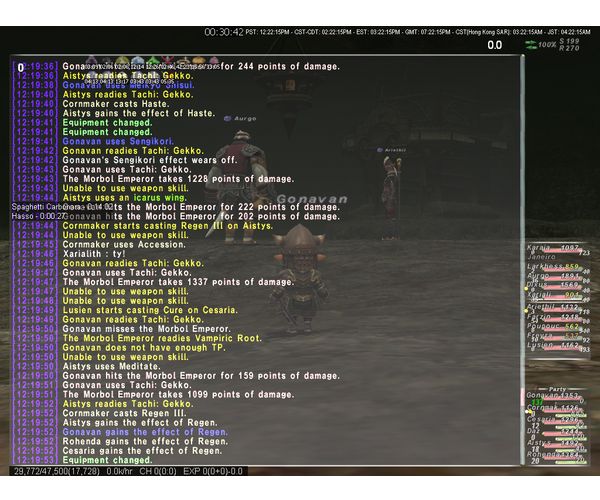Click the green status buff icon
The image size is (600, 500).
coord(153,61)
